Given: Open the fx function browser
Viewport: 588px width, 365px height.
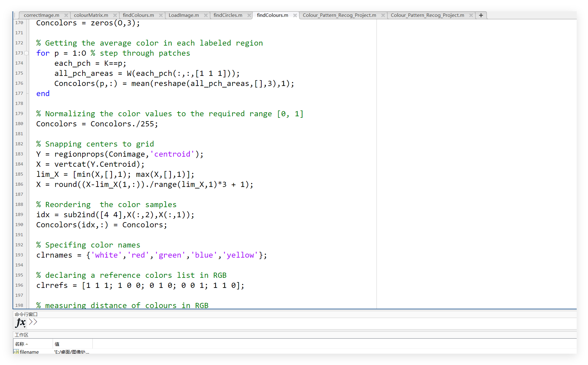Looking at the screenshot, I should [20, 322].
